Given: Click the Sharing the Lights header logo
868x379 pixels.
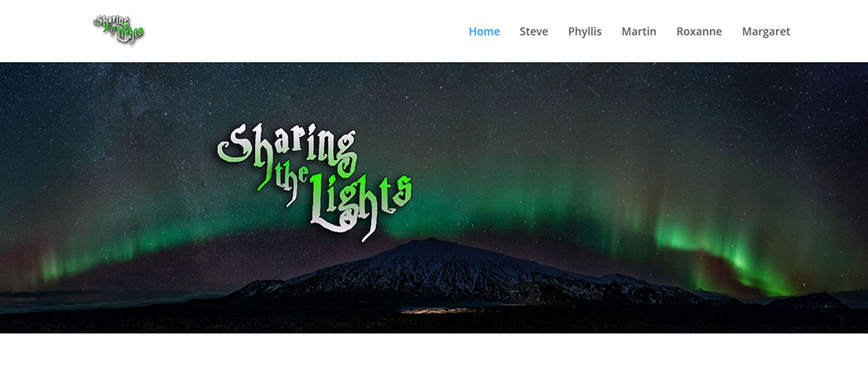Looking at the screenshot, I should (118, 30).
